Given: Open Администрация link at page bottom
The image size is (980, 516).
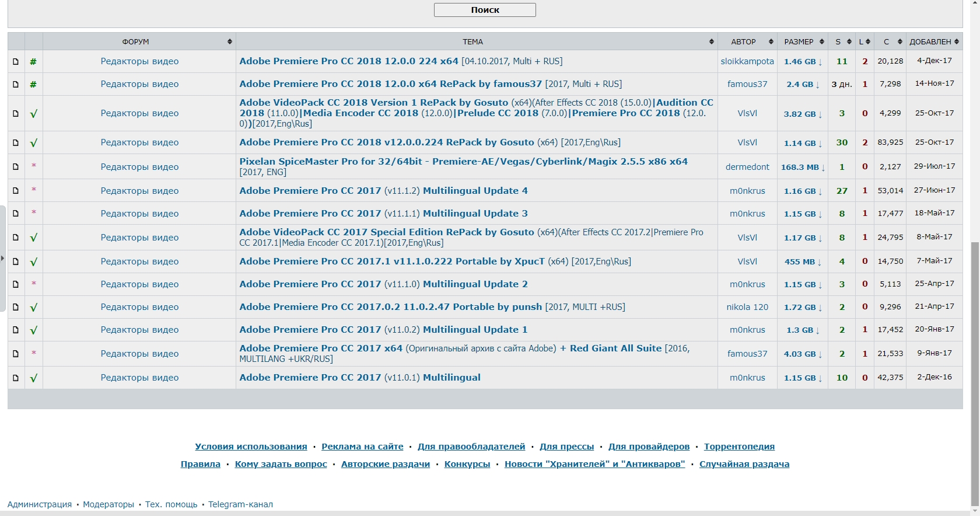Looking at the screenshot, I should point(40,504).
